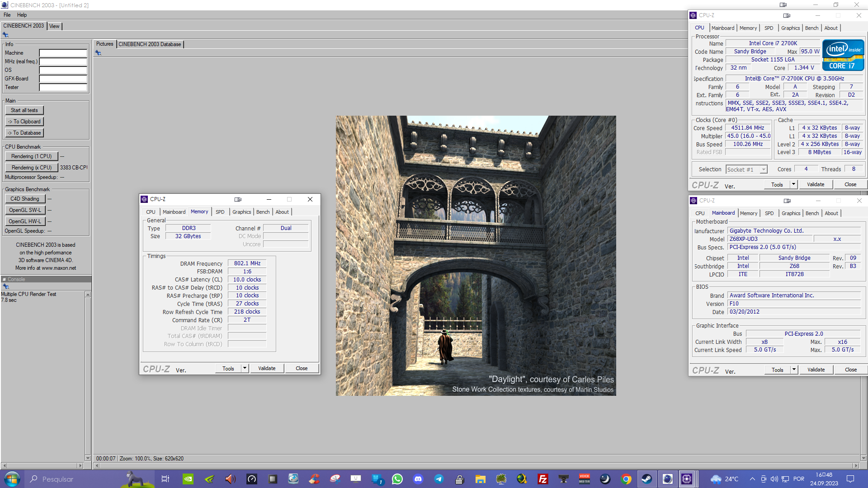Switch to CINEBENCH taskbar icon
This screenshot has width=868, height=488.
pyautogui.click(x=667, y=479)
